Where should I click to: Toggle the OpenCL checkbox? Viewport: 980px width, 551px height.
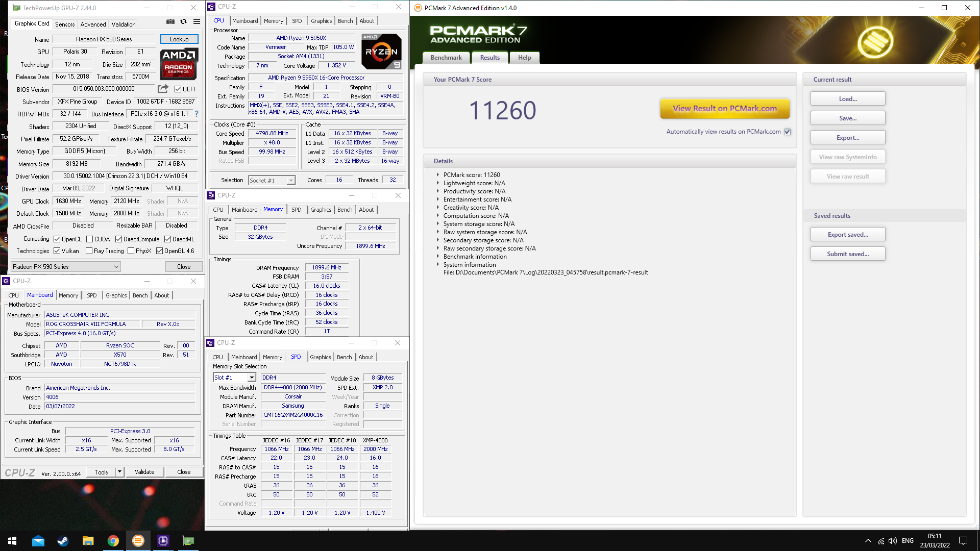(57, 239)
